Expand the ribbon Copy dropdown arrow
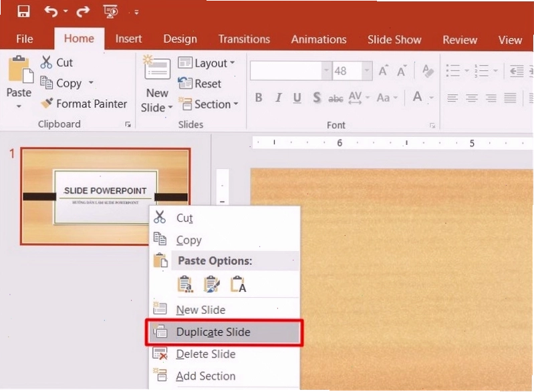Screen dimensions: 534x392 coord(91,83)
